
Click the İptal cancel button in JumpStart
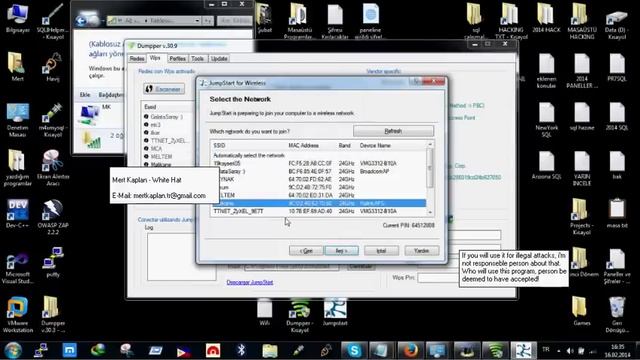pos(381,251)
